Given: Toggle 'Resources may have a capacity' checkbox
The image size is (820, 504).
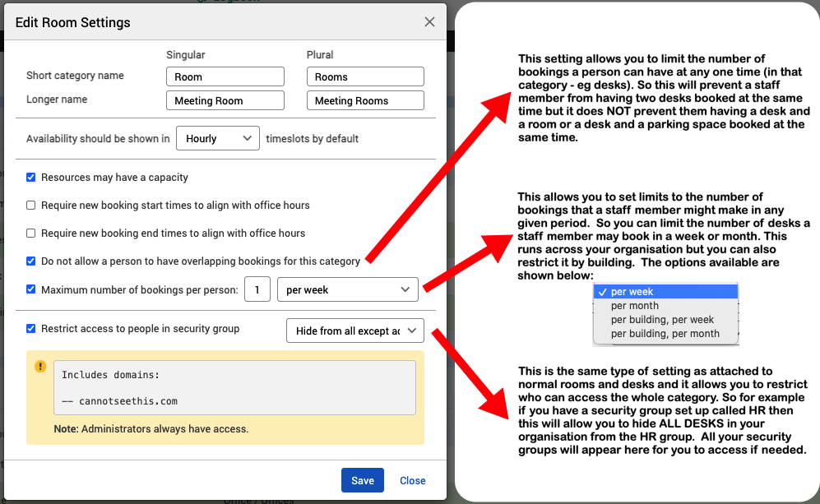Looking at the screenshot, I should click(x=31, y=178).
